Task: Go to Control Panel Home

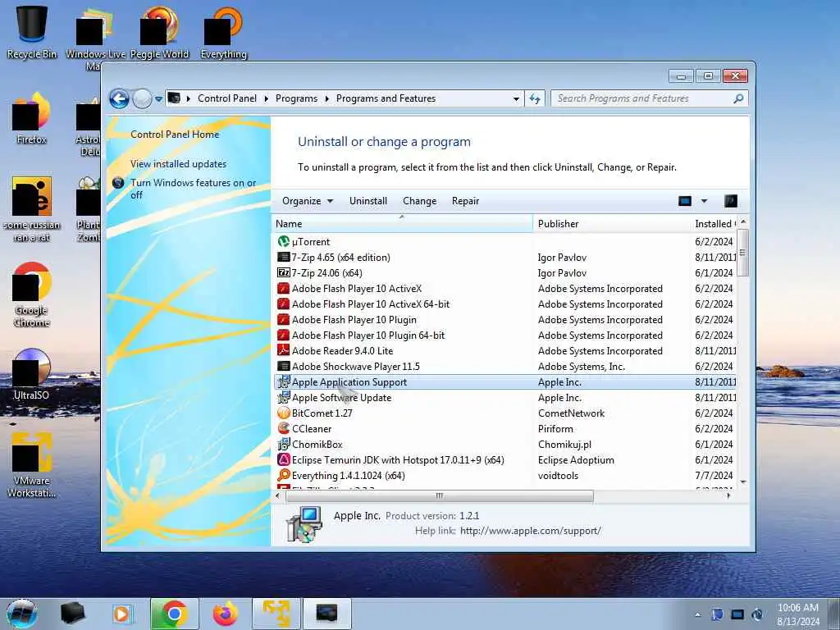Action: coord(175,135)
